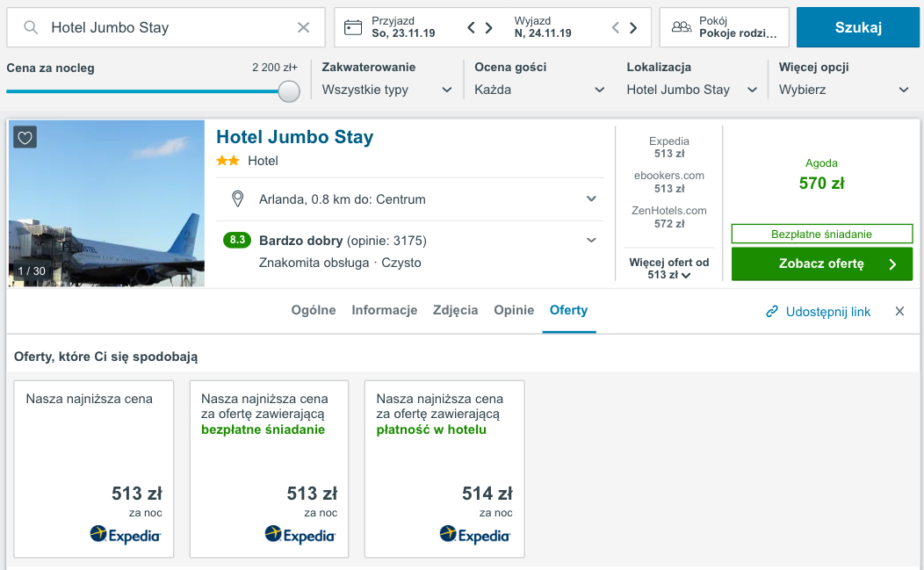Advance departure date to next day

633,27
